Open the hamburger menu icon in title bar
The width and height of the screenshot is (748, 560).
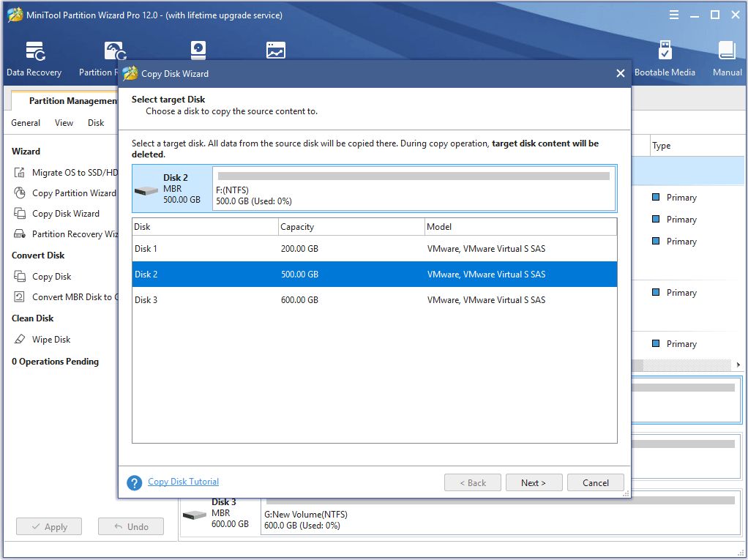tap(673, 15)
